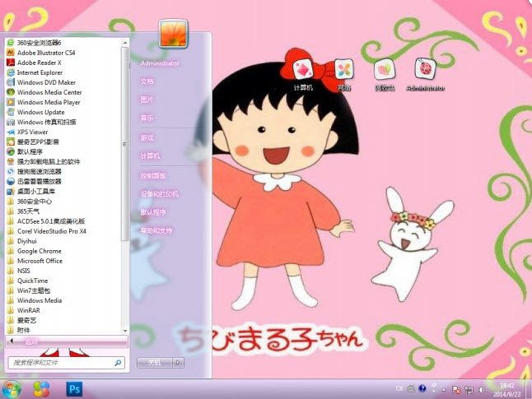Click the 关机 shutdown button

(x=155, y=363)
